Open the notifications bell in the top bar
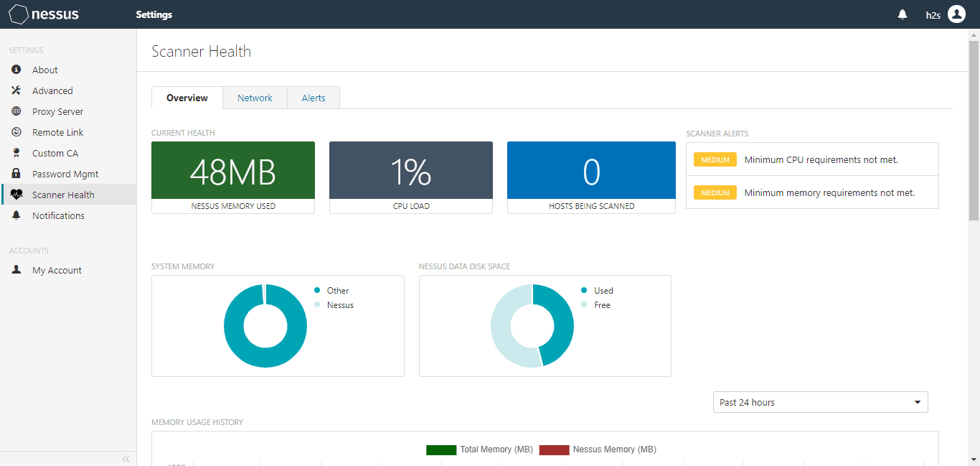The height and width of the screenshot is (466, 980). pos(903,14)
